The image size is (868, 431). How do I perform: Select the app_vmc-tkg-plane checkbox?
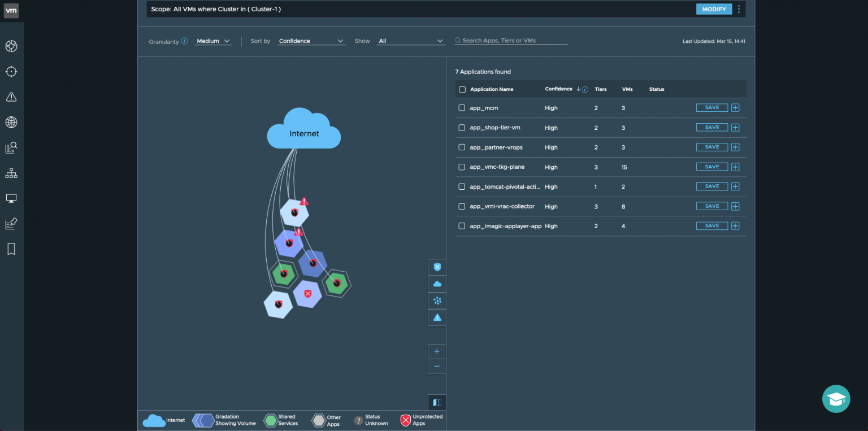pos(462,167)
